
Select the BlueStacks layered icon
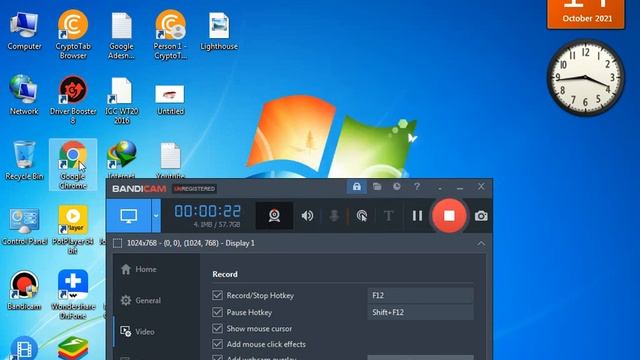tap(73, 348)
